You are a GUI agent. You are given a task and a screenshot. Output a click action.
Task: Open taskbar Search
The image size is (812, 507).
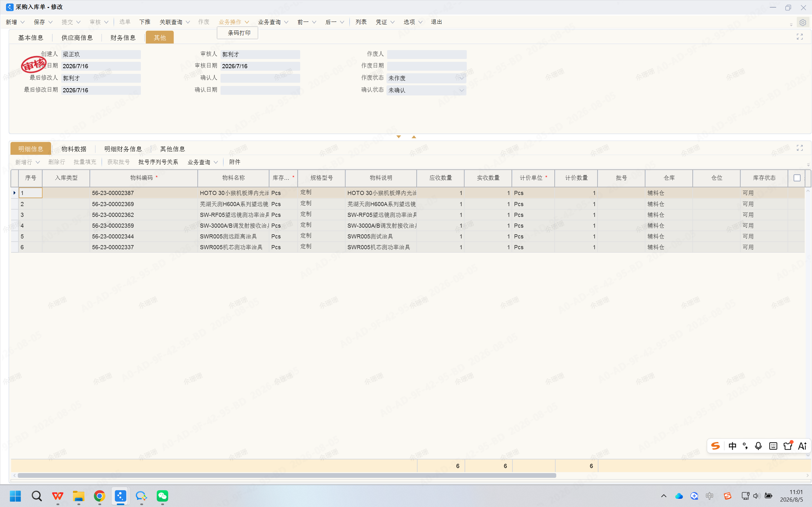[36, 496]
